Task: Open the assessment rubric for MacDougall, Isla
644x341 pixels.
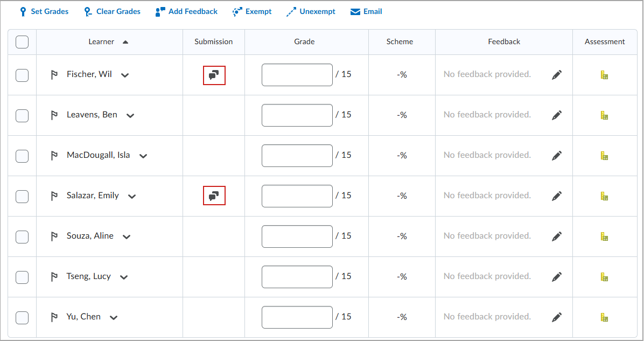Action: (x=604, y=155)
